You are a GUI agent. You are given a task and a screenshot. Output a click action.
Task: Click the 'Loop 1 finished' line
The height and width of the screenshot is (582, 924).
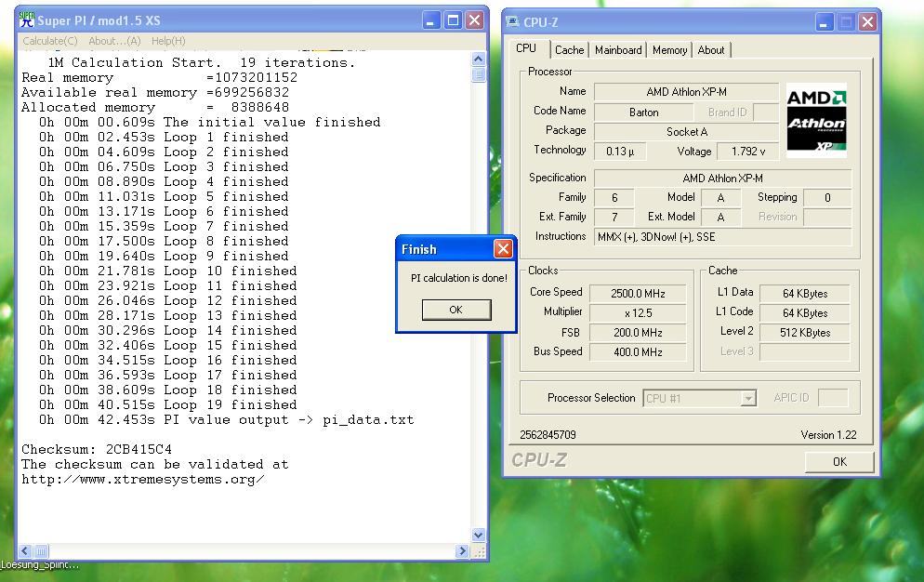point(164,137)
